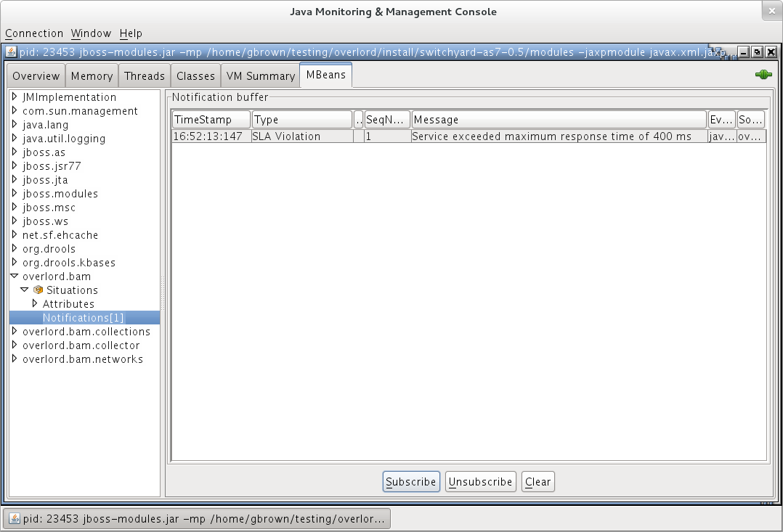Click the 16:52:13:147 timestamp cell

click(x=211, y=136)
